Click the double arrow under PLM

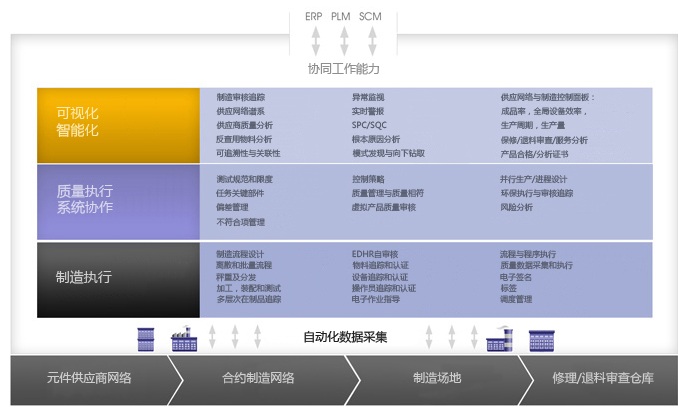point(344,41)
